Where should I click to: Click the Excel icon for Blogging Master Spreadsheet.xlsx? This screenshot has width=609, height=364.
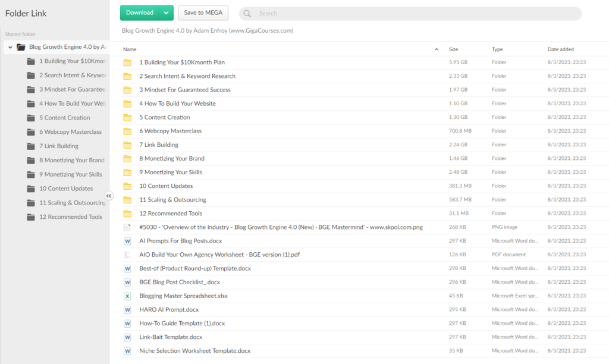127,296
